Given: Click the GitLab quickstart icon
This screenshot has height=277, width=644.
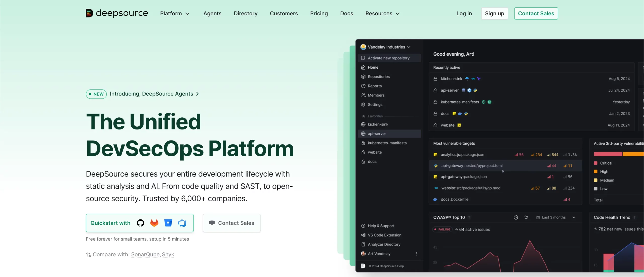Looking at the screenshot, I should pos(154,223).
